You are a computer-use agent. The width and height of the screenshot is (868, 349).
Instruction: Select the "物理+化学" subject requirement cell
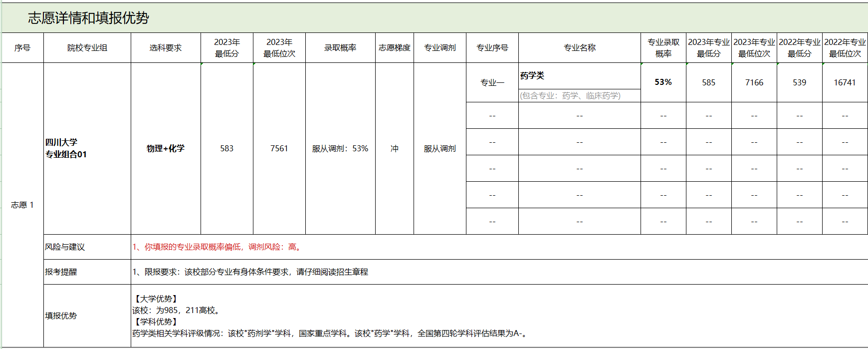click(166, 149)
